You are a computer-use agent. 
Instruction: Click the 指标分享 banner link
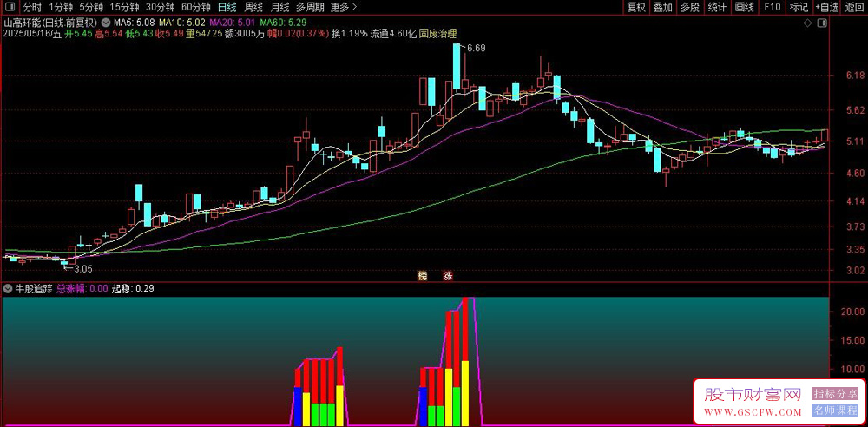coord(835,394)
